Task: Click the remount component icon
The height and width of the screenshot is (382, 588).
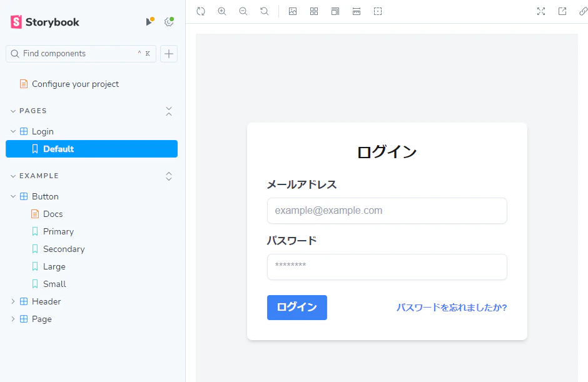Action: pyautogui.click(x=201, y=11)
